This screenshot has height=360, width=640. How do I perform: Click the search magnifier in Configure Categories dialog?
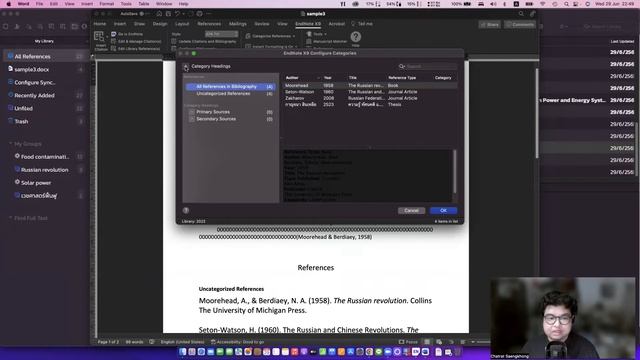point(402,66)
